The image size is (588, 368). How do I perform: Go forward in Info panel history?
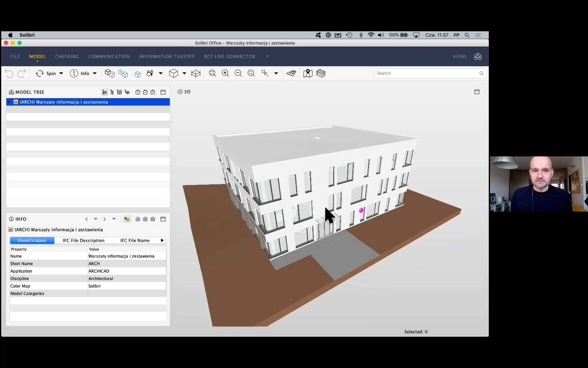104,219
